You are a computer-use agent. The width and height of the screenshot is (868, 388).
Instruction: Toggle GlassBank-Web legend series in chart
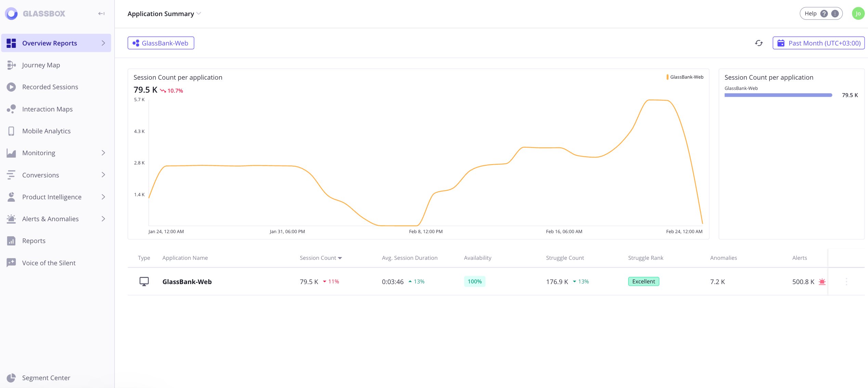(x=685, y=77)
